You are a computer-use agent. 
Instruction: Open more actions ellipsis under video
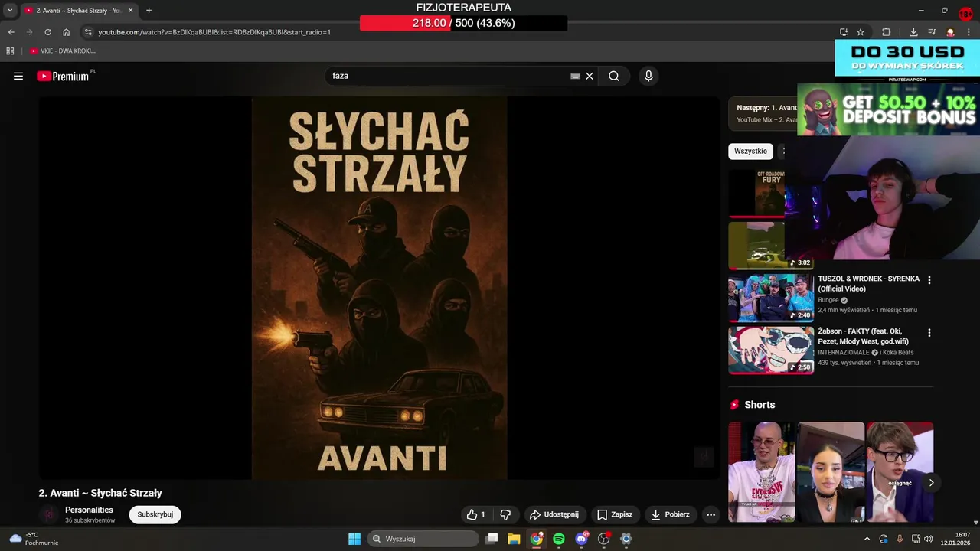(x=710, y=514)
